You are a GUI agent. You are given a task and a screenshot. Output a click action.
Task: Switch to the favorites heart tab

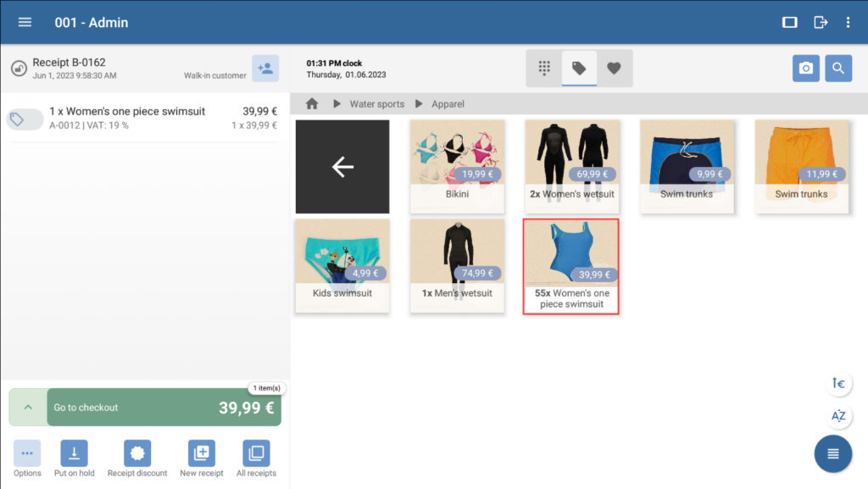[614, 69]
